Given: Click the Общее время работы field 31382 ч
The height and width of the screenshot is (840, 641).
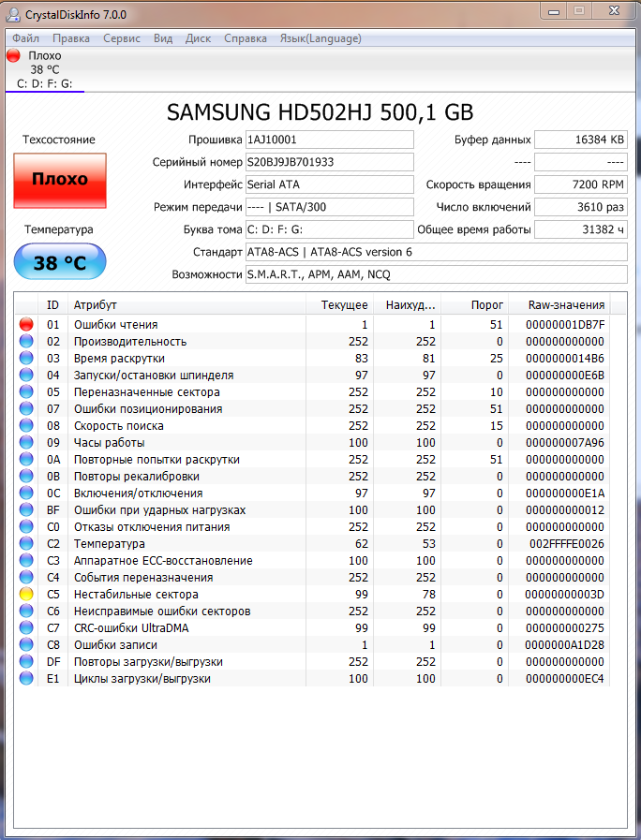Looking at the screenshot, I should [x=581, y=229].
